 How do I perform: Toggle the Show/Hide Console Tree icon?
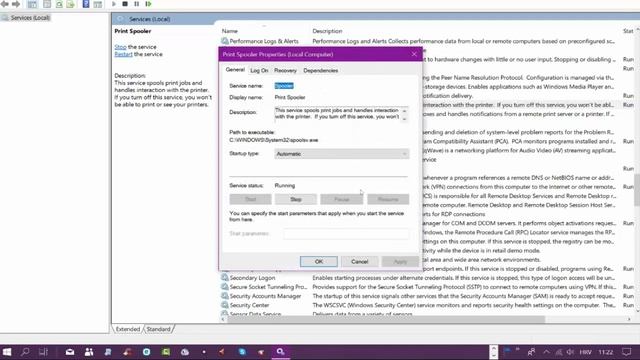32,4
